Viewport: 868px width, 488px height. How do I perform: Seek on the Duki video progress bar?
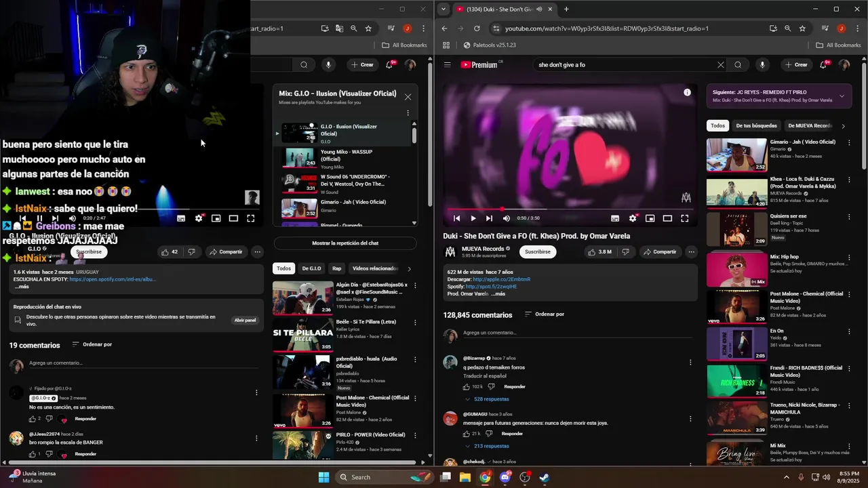572,209
